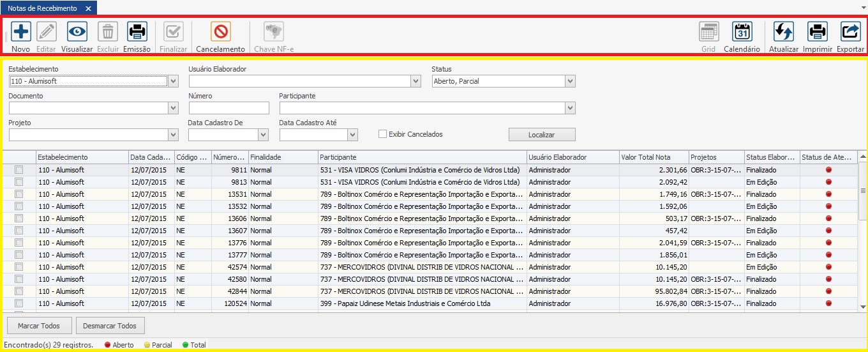Click the Novo plus icon
Screen dimensions: 868x352
click(x=21, y=31)
